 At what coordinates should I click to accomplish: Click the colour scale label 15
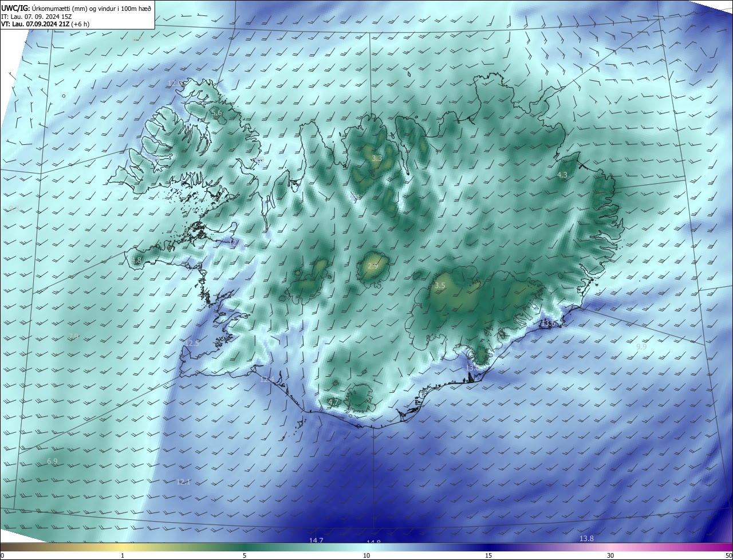(x=488, y=555)
